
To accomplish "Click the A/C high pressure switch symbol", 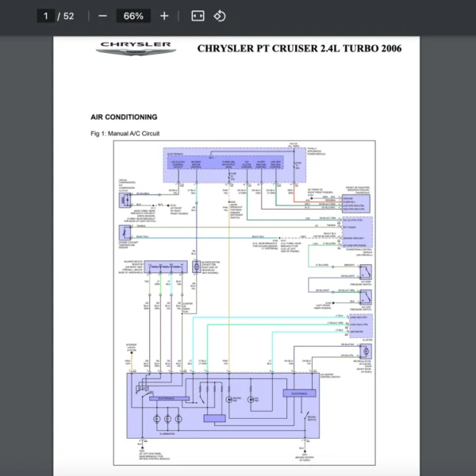I will pyautogui.click(x=365, y=273).
